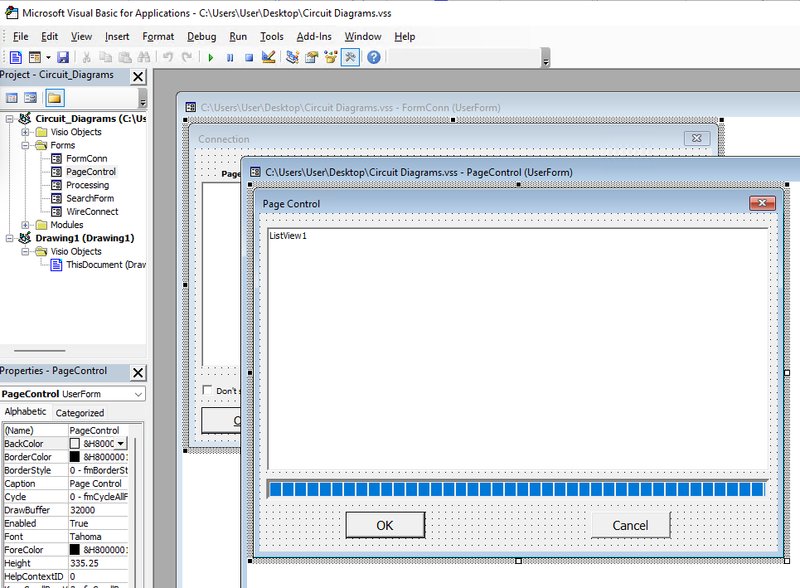This screenshot has height=588, width=800.
Task: Select PageControl form in project tree
Action: coord(91,172)
